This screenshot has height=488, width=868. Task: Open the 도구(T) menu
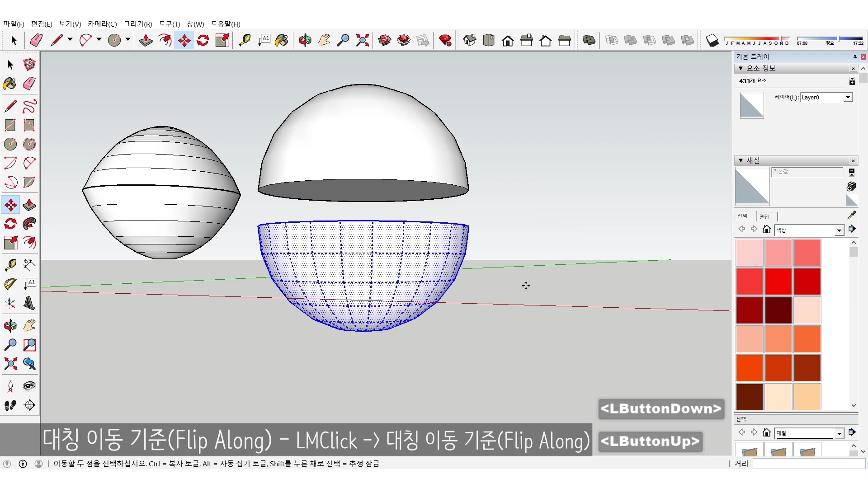tap(169, 24)
